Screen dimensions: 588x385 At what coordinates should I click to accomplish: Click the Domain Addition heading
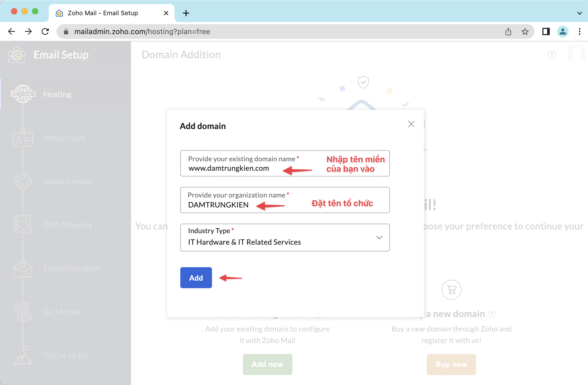coord(181,55)
